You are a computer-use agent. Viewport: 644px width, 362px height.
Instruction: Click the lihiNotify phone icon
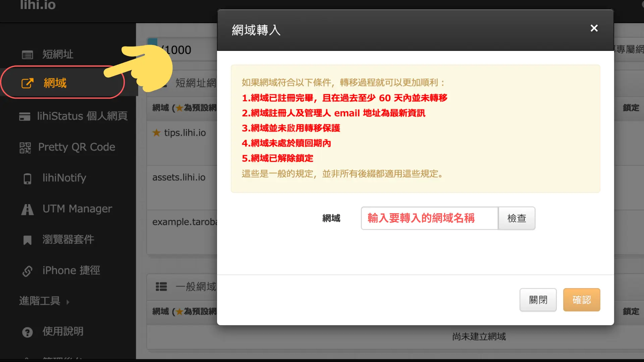[27, 178]
